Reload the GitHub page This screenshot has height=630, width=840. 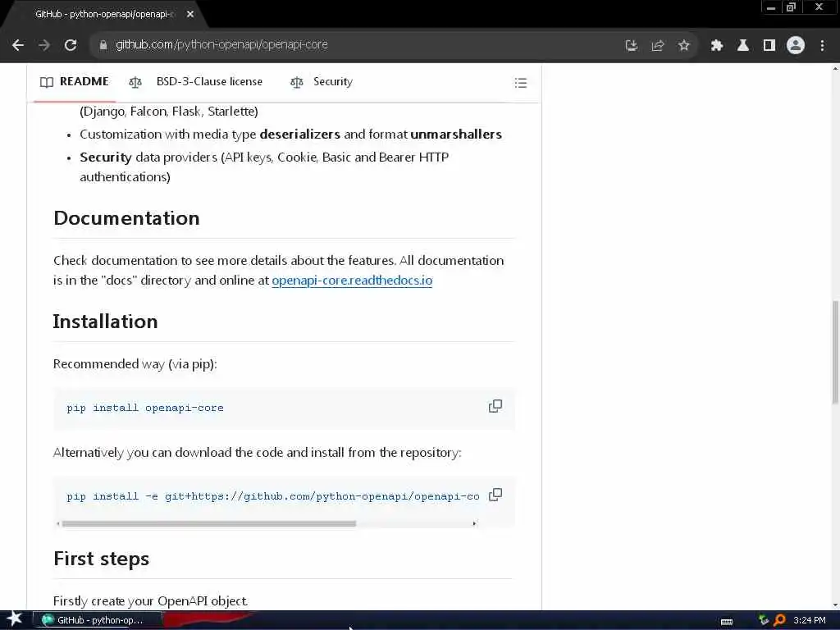click(71, 45)
